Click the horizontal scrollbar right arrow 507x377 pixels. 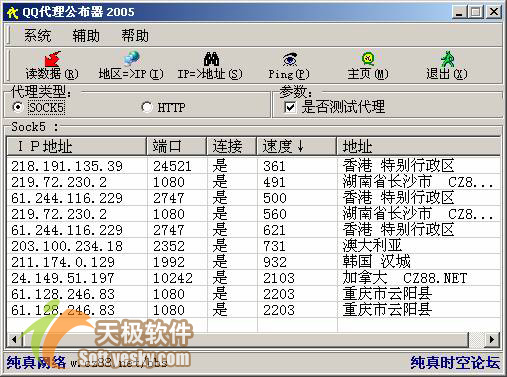pyautogui.click(x=492, y=340)
